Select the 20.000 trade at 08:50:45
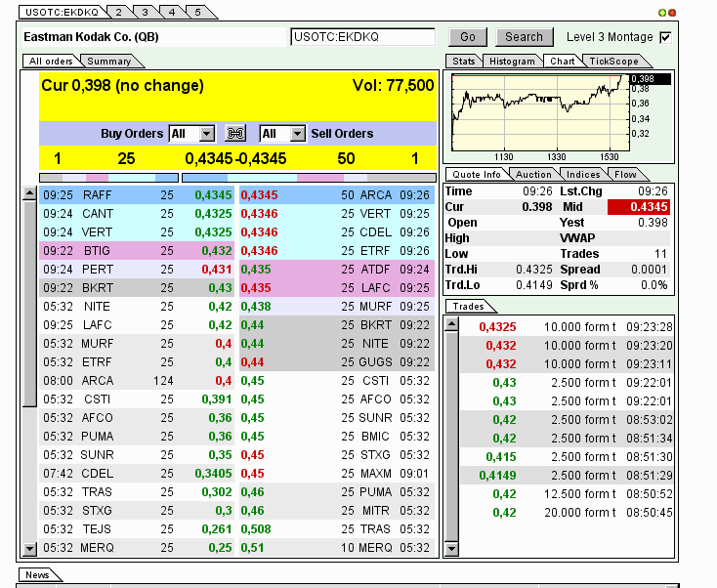The image size is (717, 588). [567, 513]
